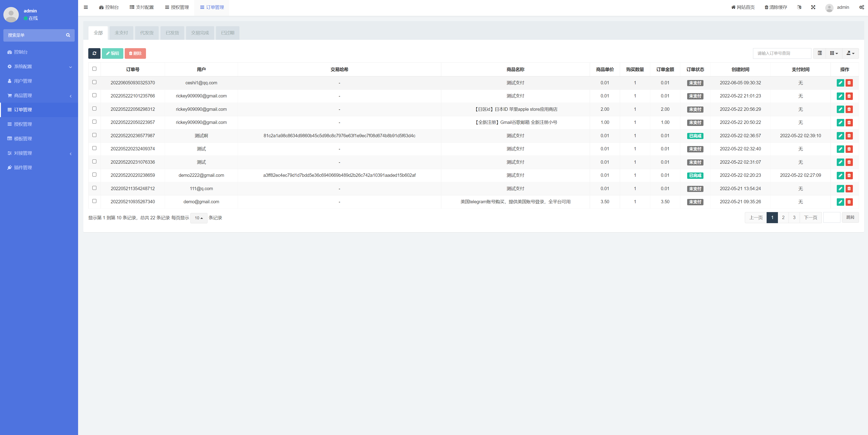Screen dimensions: 868x435
Task: Click page 2 pagination button
Action: [x=784, y=217]
